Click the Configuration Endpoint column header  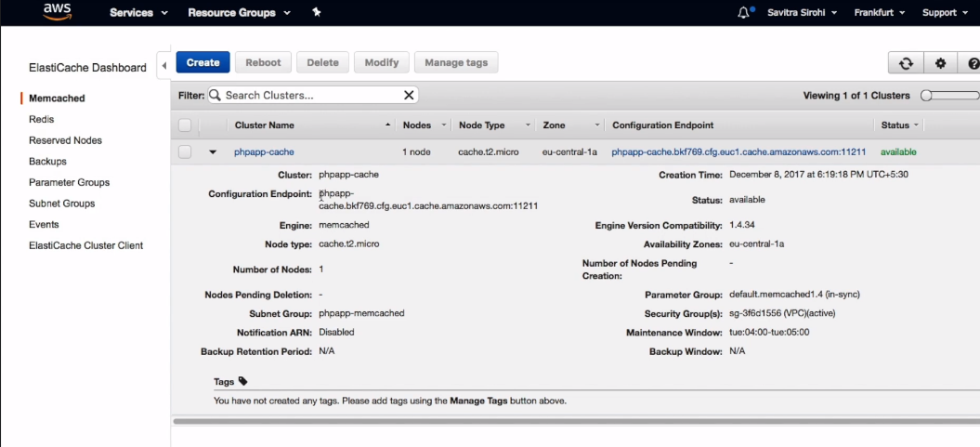(x=663, y=125)
